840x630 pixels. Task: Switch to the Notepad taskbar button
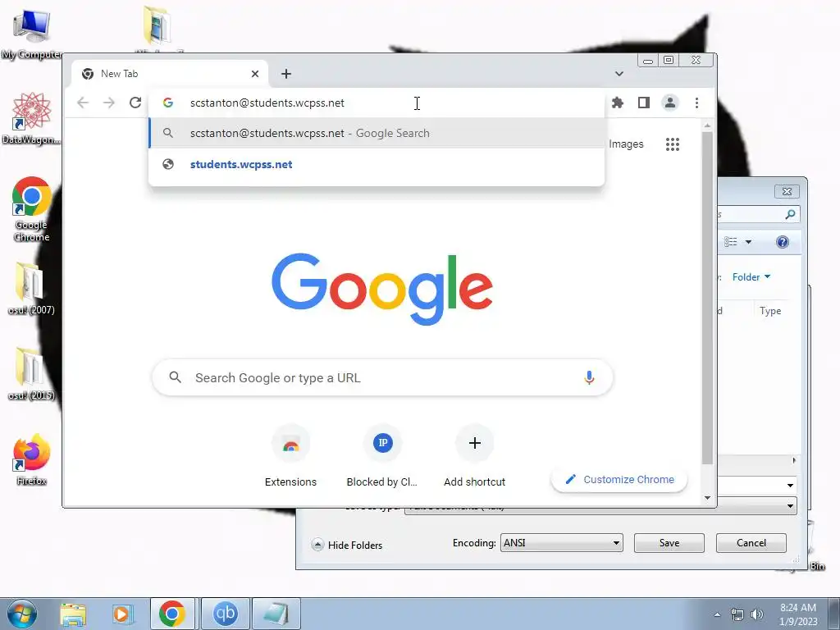[x=276, y=614]
